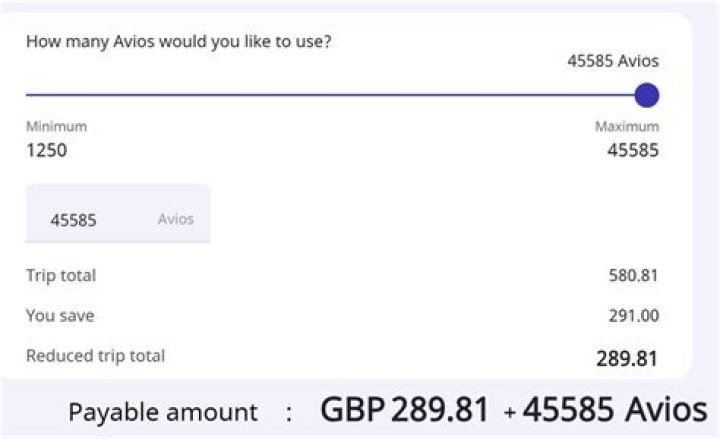The width and height of the screenshot is (720, 439).
Task: Click the savings amount 291.00
Action: coord(634,315)
